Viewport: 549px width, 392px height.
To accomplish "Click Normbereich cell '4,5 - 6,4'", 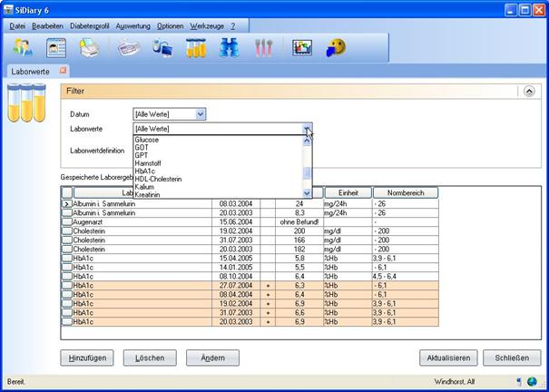I will click(x=406, y=277).
